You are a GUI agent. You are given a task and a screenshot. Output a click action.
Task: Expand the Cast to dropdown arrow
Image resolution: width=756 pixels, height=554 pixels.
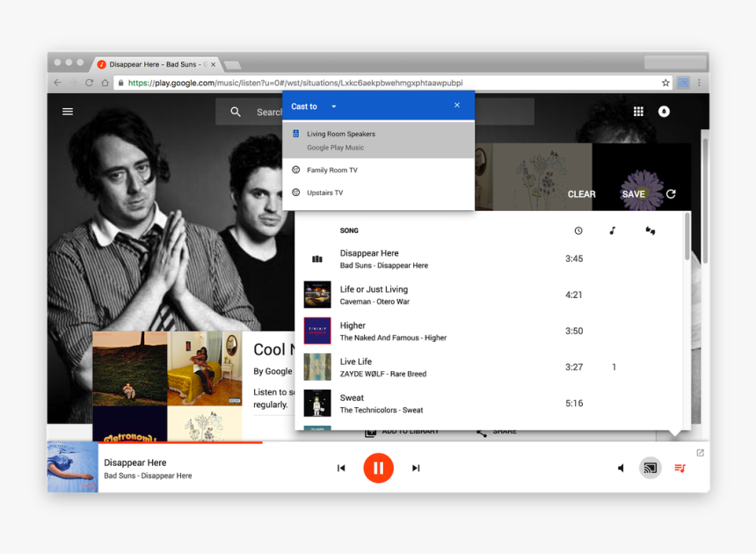[x=334, y=106]
